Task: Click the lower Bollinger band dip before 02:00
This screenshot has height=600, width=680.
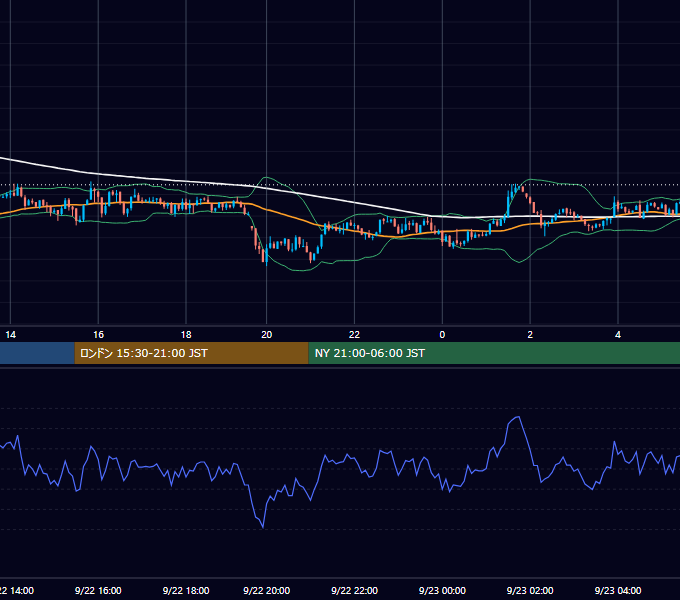Action: tap(519, 262)
